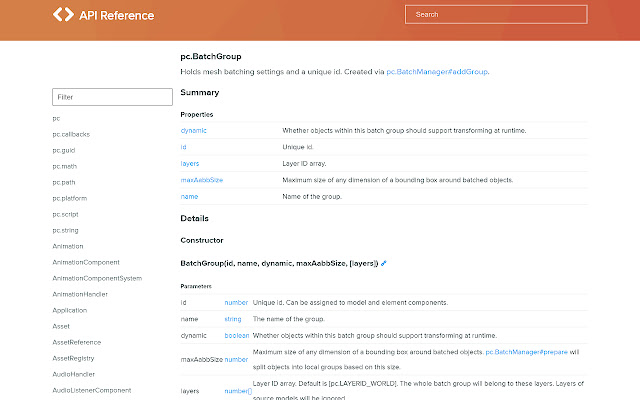Click the number type link for maxAabbSize parameter
This screenshot has height=400, width=640.
(x=236, y=360)
